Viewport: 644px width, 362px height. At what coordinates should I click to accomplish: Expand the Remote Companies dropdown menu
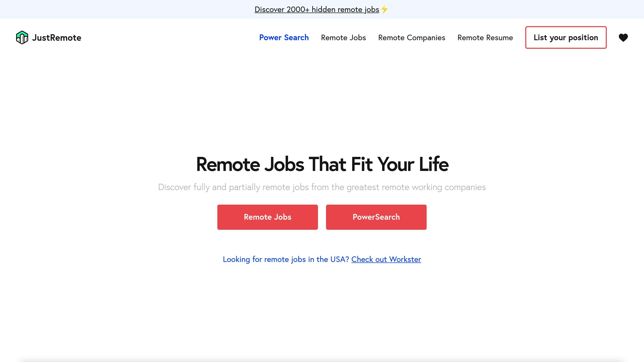tap(411, 37)
